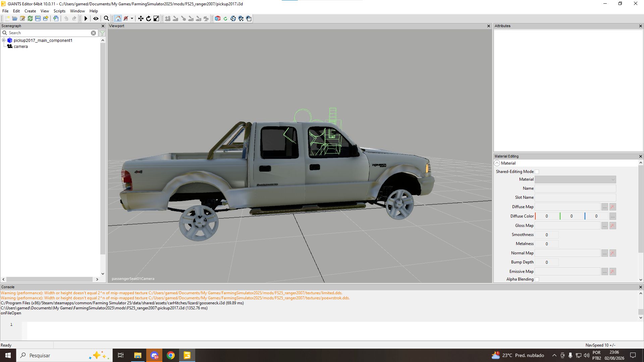Click the New scene toolbar icon
The height and width of the screenshot is (362, 644).
click(7, 18)
